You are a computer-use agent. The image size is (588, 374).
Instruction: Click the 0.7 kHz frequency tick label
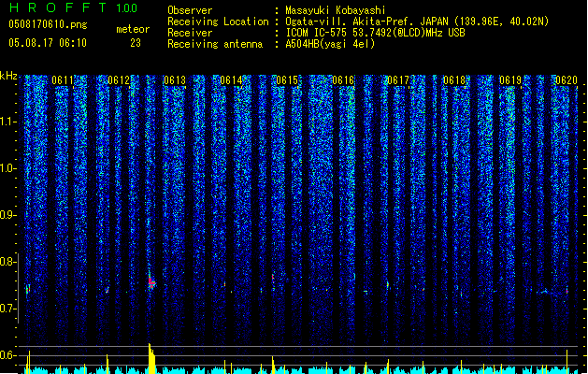tap(7, 309)
